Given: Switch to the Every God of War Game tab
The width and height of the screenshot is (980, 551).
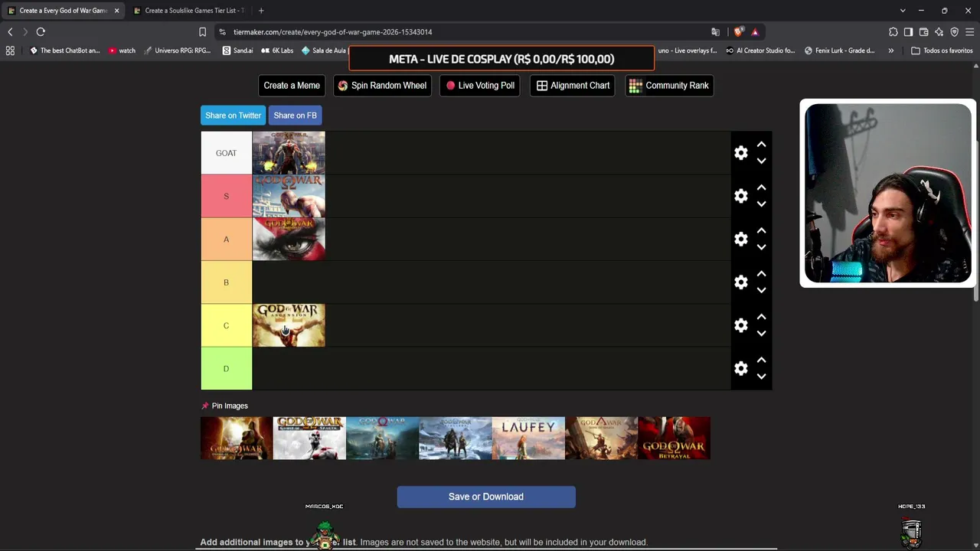Looking at the screenshot, I should click(63, 11).
